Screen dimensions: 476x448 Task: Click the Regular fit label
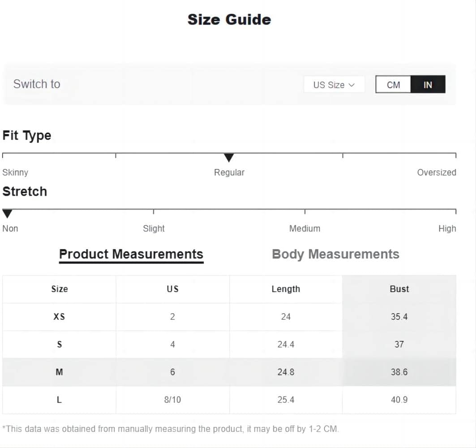click(229, 172)
